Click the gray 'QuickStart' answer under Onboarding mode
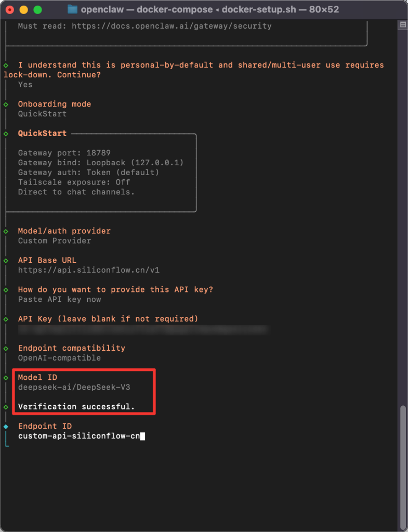 coord(42,114)
